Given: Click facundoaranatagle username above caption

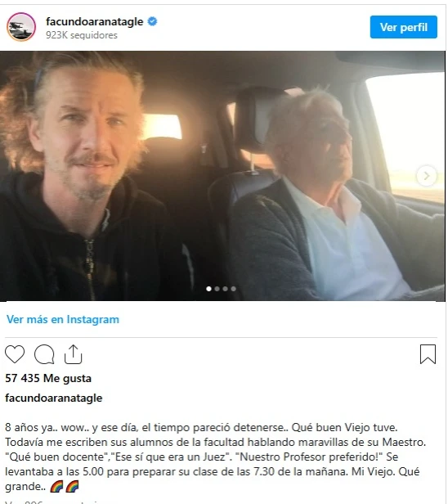Looking at the screenshot, I should (x=54, y=398).
